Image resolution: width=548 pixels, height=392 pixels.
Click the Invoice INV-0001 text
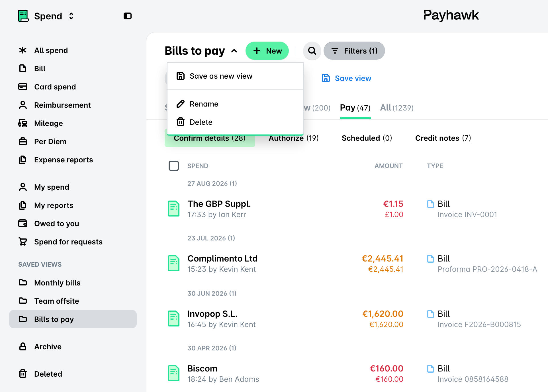point(467,215)
